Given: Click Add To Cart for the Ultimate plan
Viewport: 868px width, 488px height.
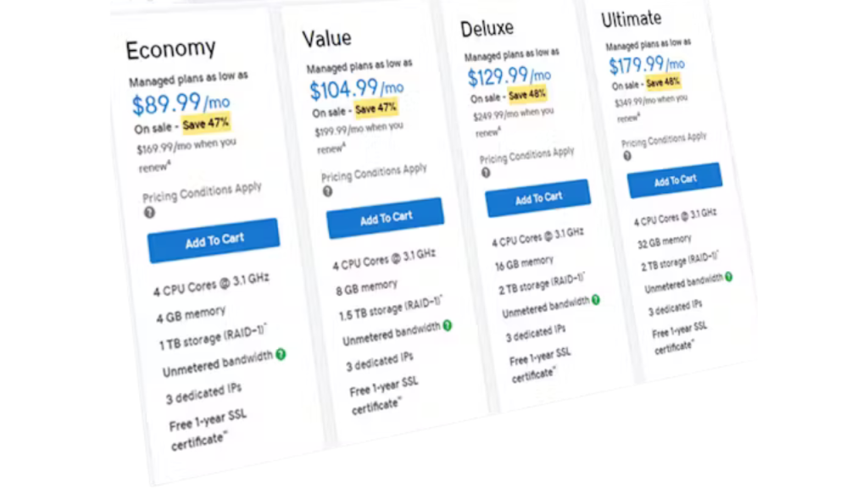Looking at the screenshot, I should click(x=675, y=180).
